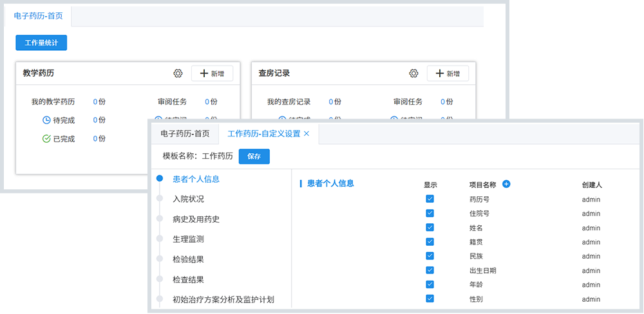This screenshot has height=314, width=644.
Task: Close the 工作药历-自定义设置 tab
Action: click(x=307, y=134)
